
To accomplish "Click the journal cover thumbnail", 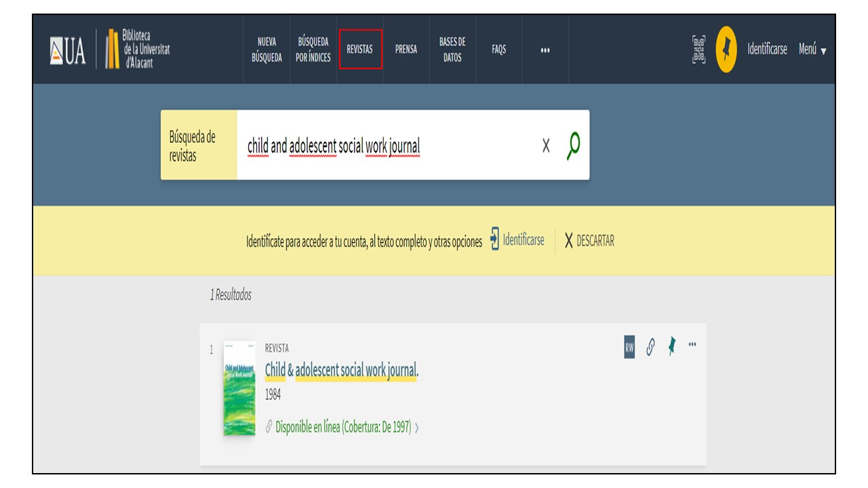I will (x=239, y=388).
